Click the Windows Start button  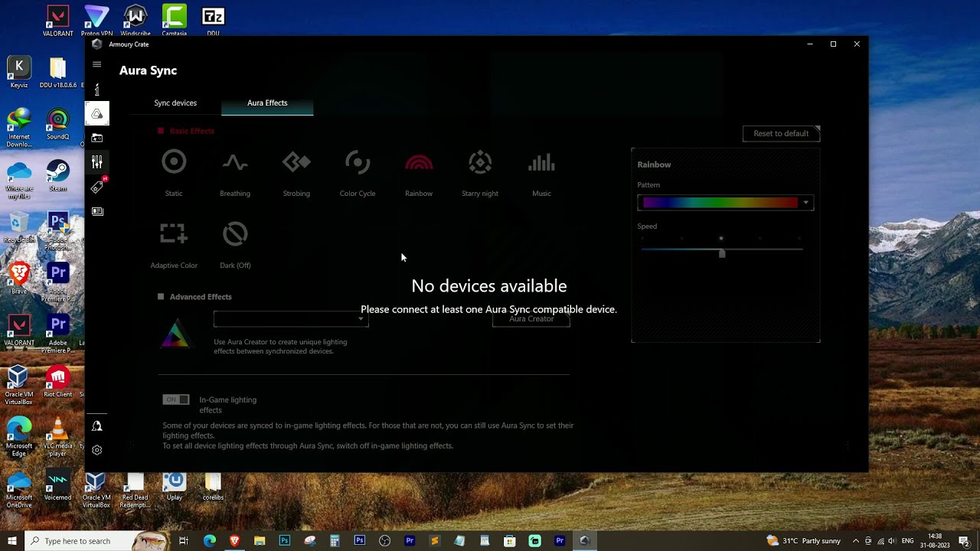(x=11, y=541)
